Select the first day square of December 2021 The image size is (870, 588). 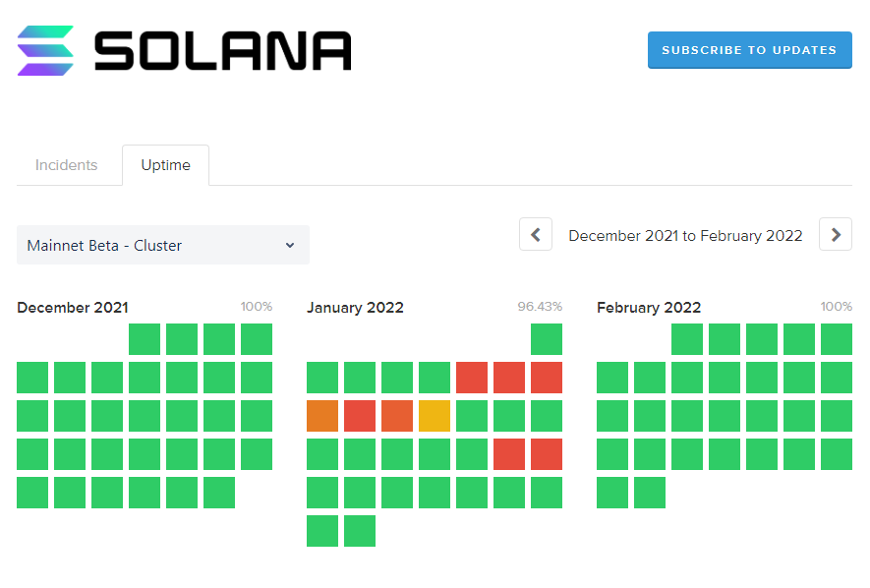[x=145, y=339]
